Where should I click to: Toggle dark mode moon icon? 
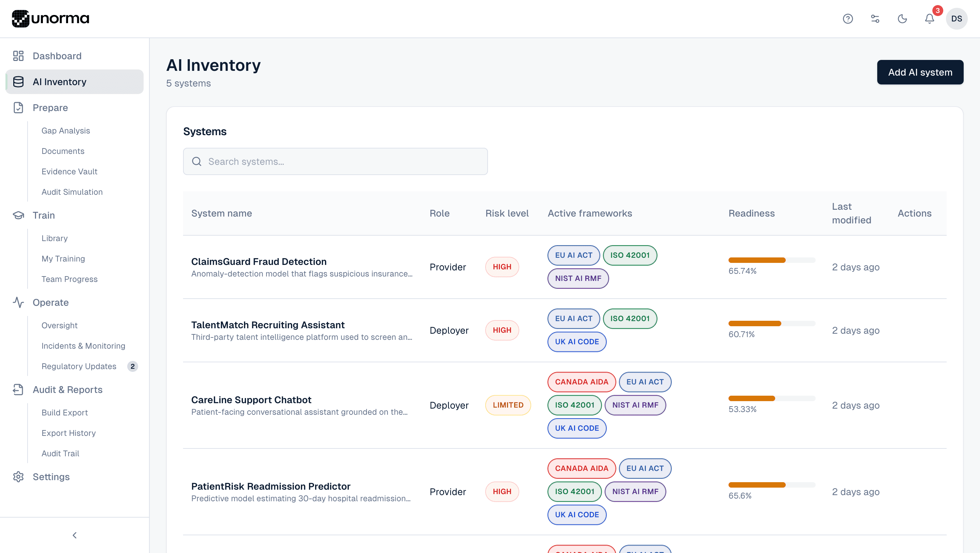[x=902, y=19]
